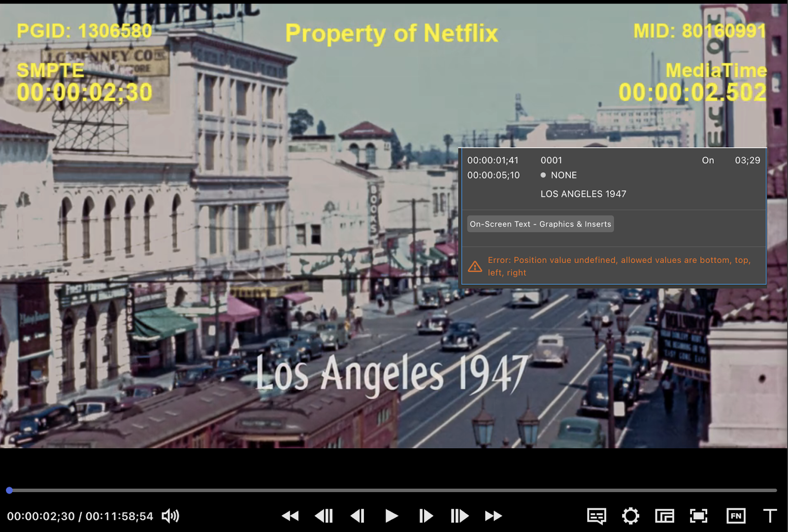Seek to the middle of the video timeline
This screenshot has width=788, height=532.
tap(393, 490)
